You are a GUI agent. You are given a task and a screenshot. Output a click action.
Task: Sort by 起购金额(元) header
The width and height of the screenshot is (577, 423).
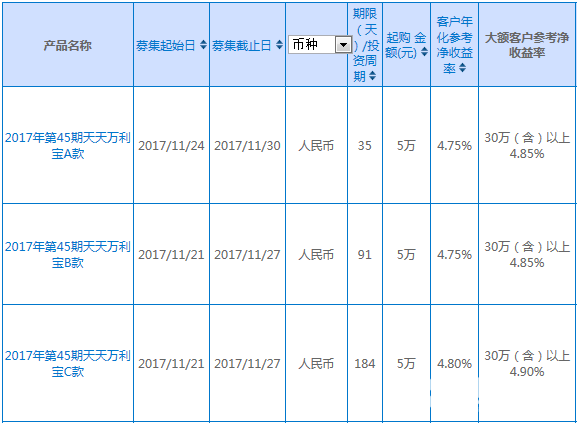click(406, 45)
